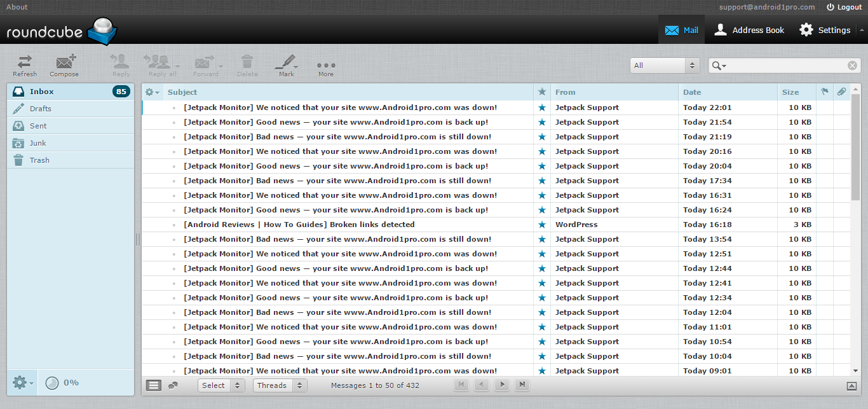Switch to list view mode icon
The image size is (868, 409).
click(x=154, y=385)
